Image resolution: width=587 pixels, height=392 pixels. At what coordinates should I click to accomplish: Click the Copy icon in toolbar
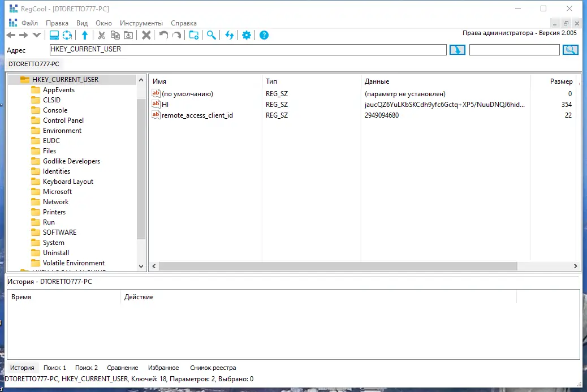(115, 35)
